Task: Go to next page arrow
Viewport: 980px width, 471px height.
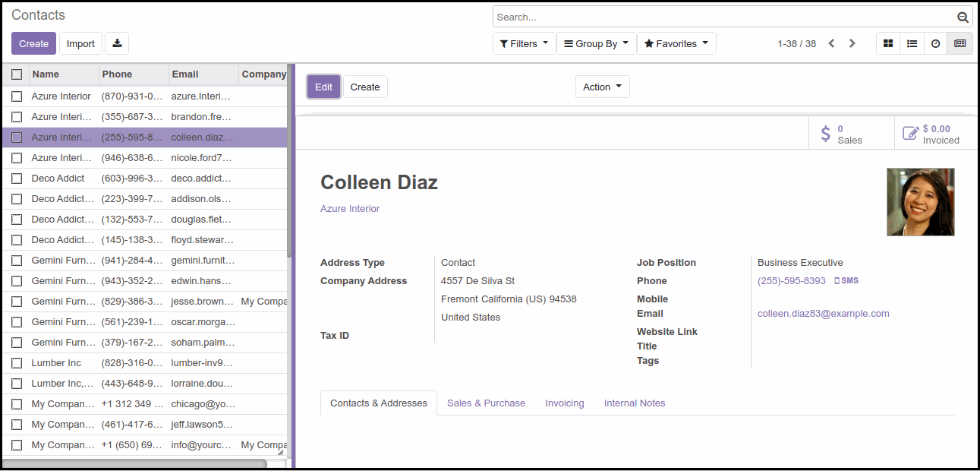Action: 852,43
